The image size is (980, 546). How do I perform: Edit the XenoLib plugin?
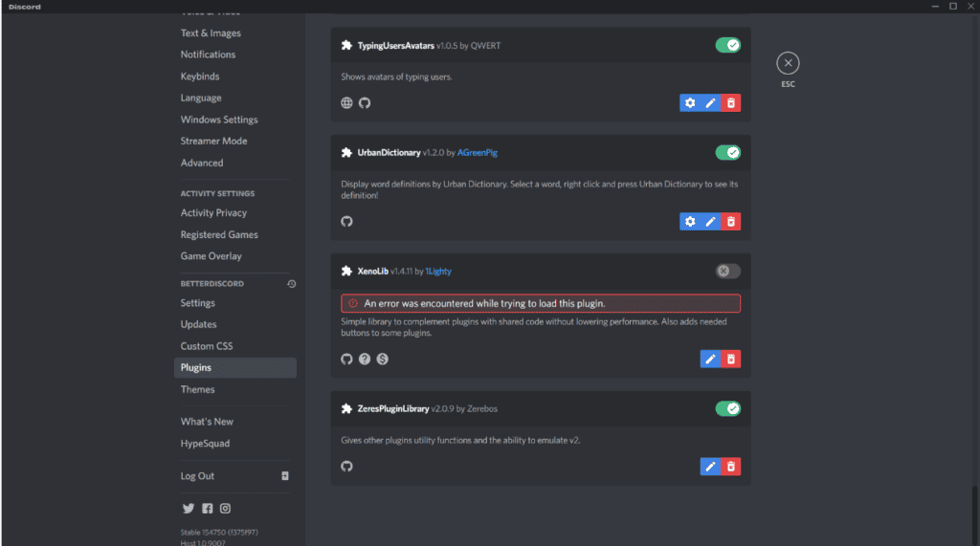point(711,360)
